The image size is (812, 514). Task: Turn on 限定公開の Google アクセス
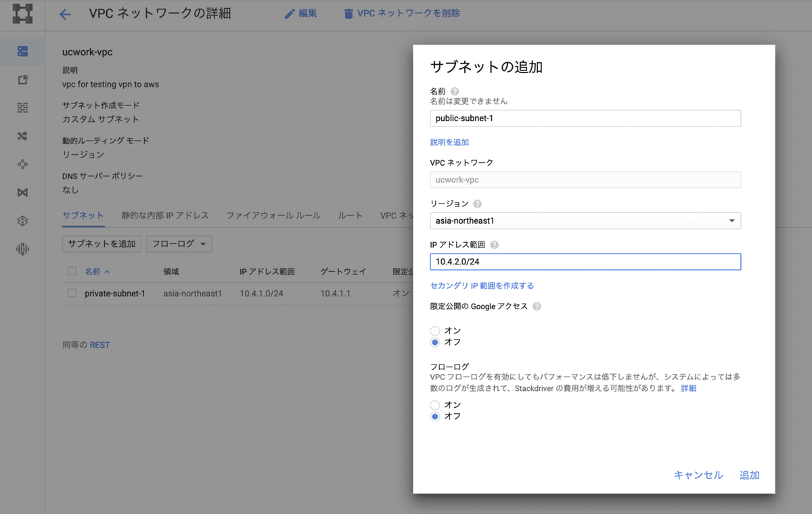[435, 331]
